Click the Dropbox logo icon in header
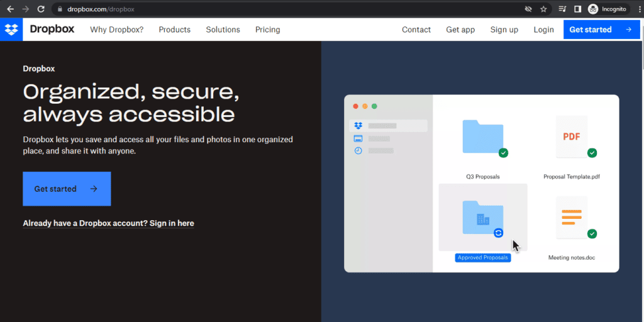Screen dimensions: 644x322 11,30
